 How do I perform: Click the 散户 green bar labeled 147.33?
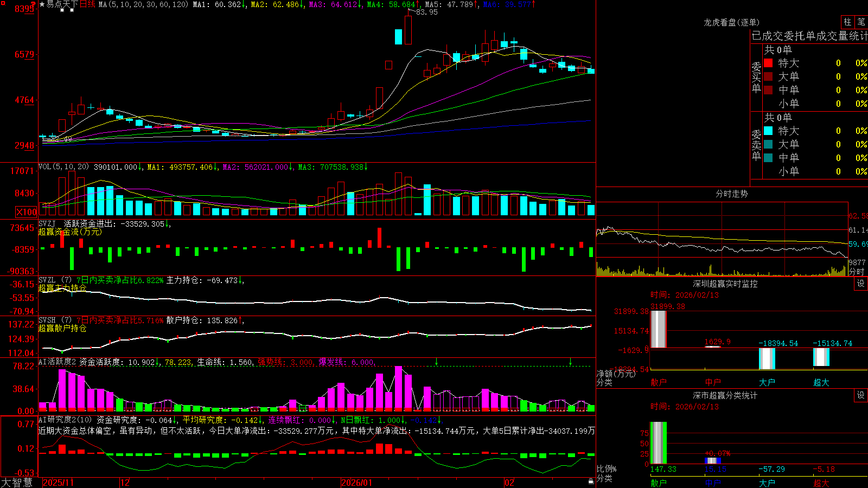pos(659,443)
